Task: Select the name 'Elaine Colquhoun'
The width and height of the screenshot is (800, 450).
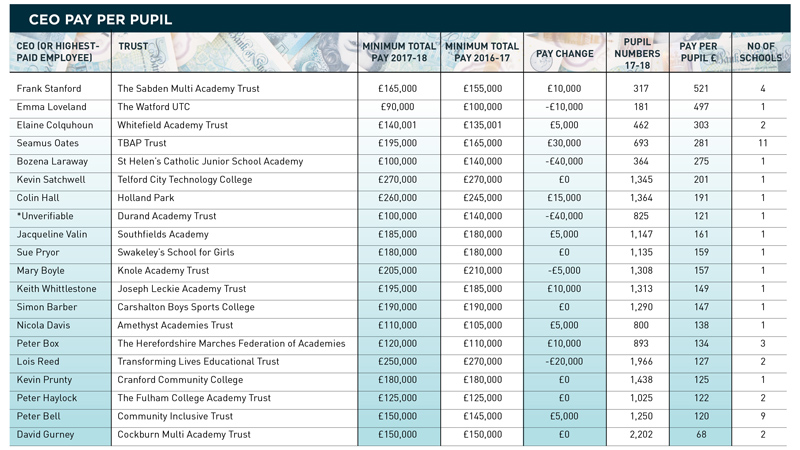Action: click(55, 125)
